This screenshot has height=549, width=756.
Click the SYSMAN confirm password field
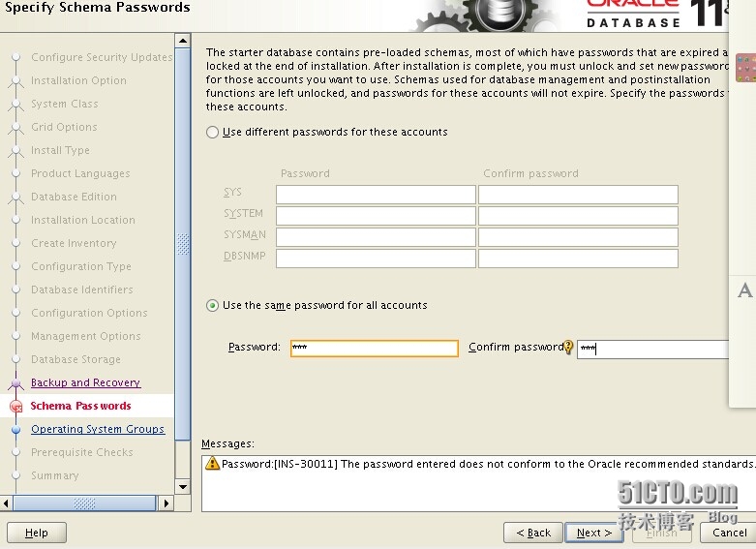click(578, 237)
